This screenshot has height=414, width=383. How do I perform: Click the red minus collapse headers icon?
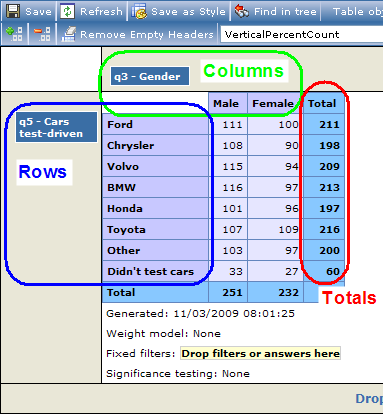(x=42, y=34)
